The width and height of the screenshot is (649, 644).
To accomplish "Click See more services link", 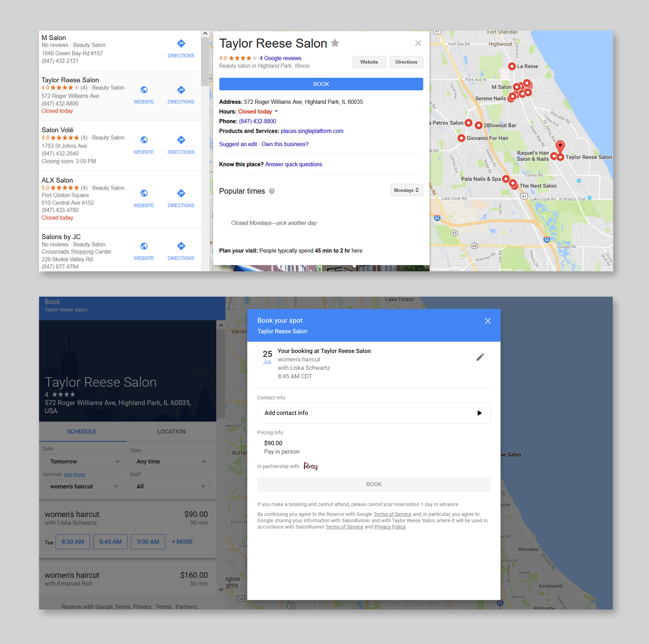I will (x=74, y=474).
